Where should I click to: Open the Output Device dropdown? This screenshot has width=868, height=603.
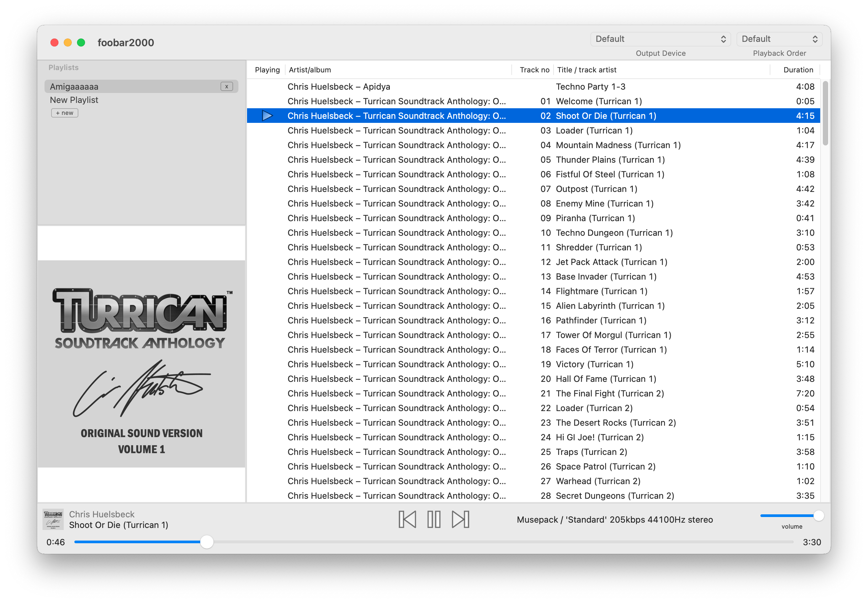tap(661, 39)
